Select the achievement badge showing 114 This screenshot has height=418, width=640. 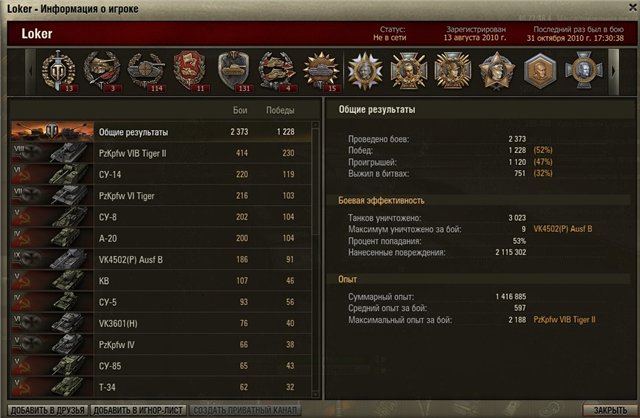click(147, 71)
